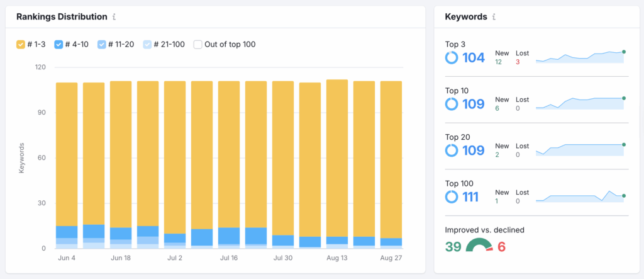This screenshot has height=279, width=644.
Task: Click the 6 declined keywords number
Action: [502, 247]
